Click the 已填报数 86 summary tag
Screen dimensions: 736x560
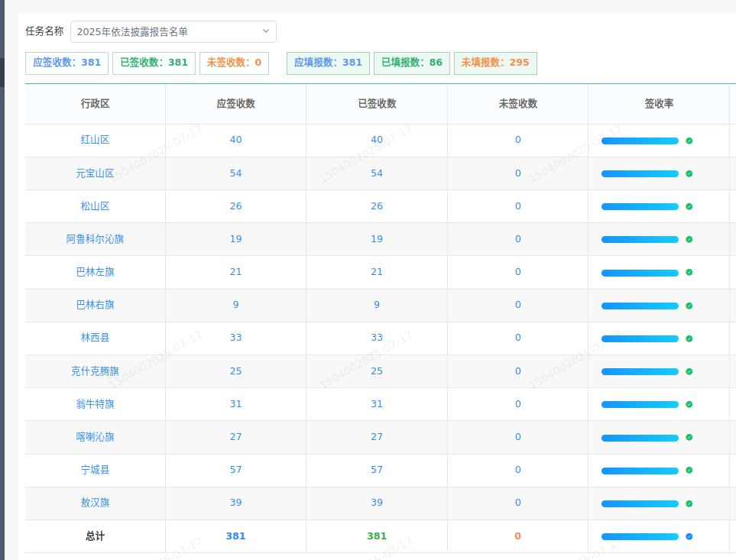point(411,63)
